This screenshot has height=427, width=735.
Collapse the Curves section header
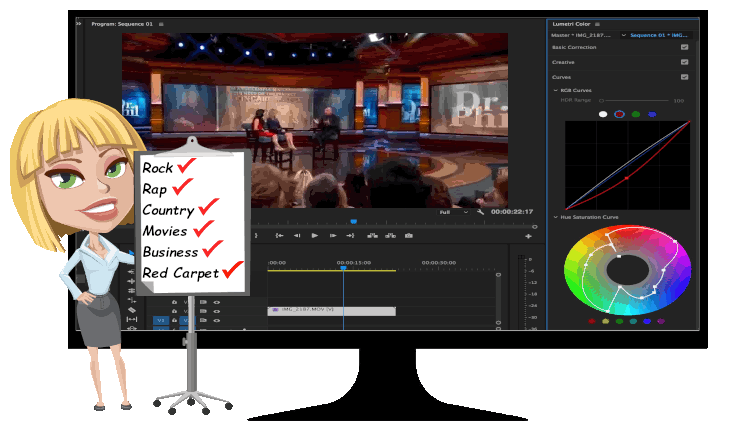[562, 77]
